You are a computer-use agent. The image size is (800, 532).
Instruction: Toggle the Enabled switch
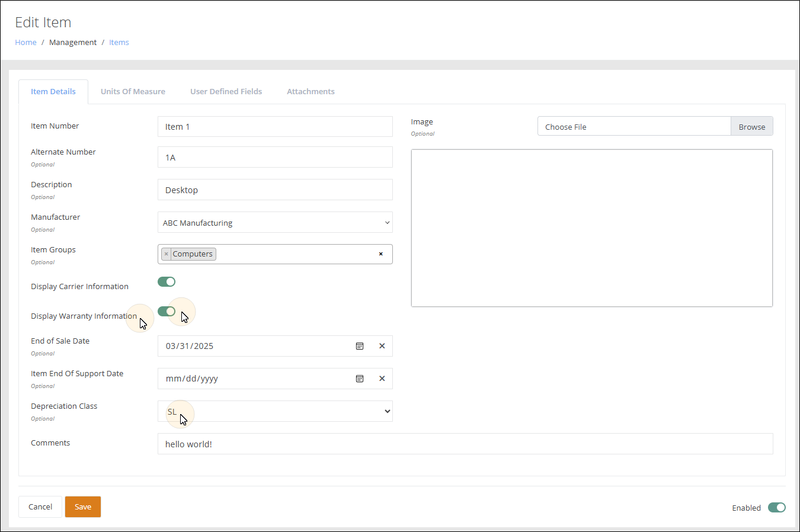777,507
